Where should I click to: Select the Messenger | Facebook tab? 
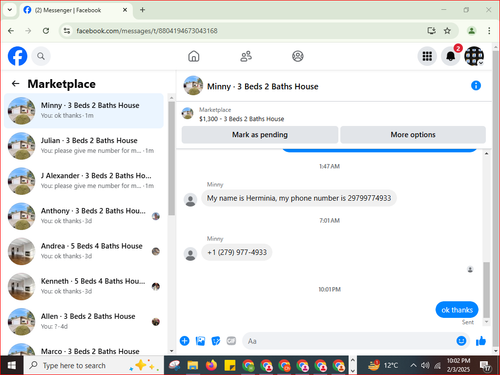76,10
